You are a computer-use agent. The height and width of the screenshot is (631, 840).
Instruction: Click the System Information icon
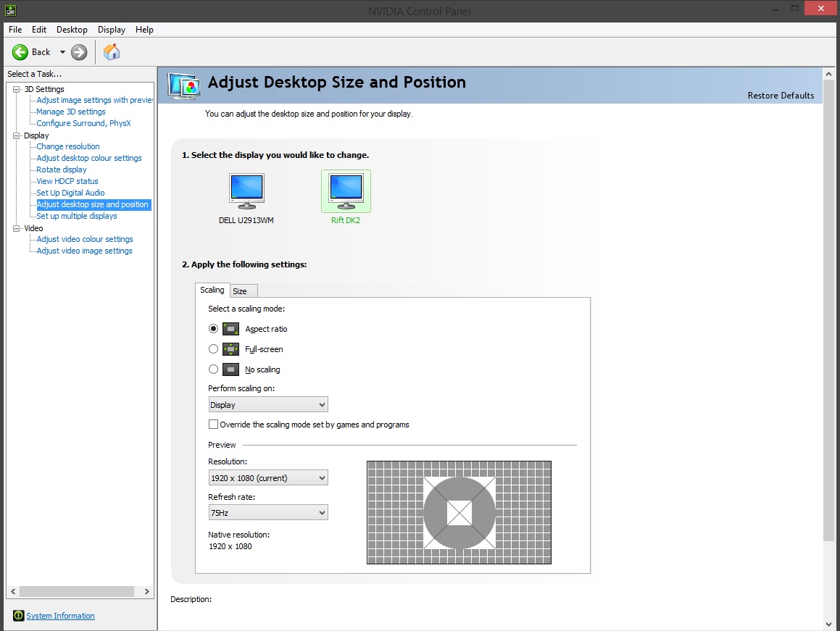pyautogui.click(x=18, y=616)
